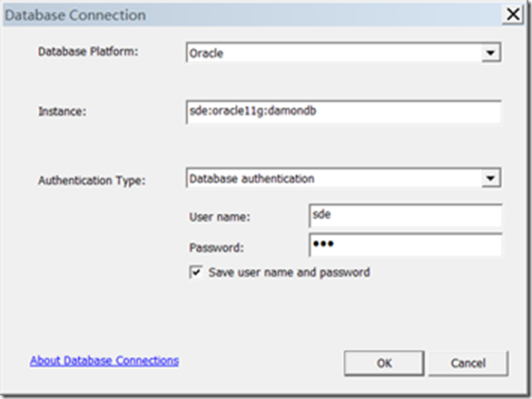This screenshot has width=532, height=399.
Task: Uncheck Save user name and password
Action: 196,272
